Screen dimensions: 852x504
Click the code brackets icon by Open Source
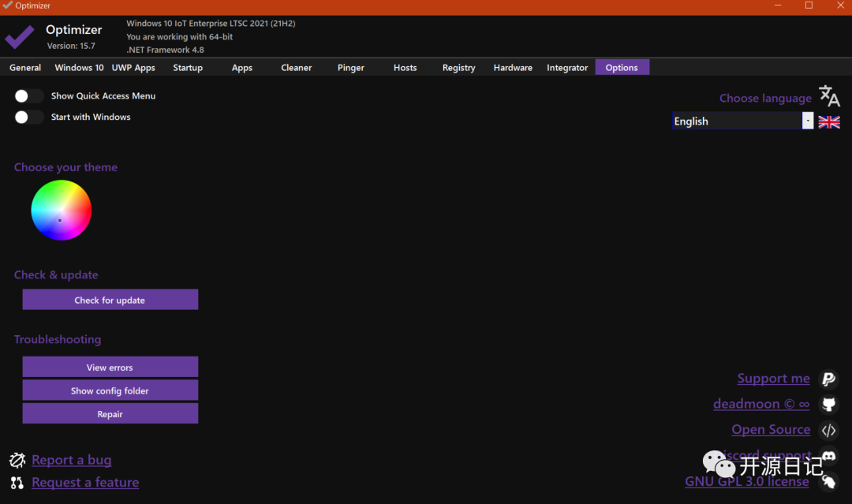pyautogui.click(x=828, y=430)
